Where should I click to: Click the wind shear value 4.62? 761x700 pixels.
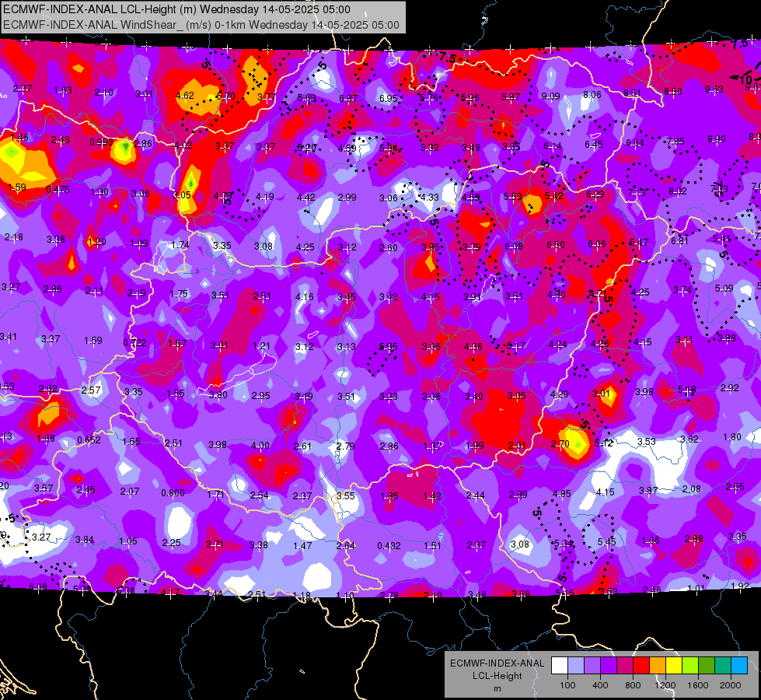pos(185,95)
